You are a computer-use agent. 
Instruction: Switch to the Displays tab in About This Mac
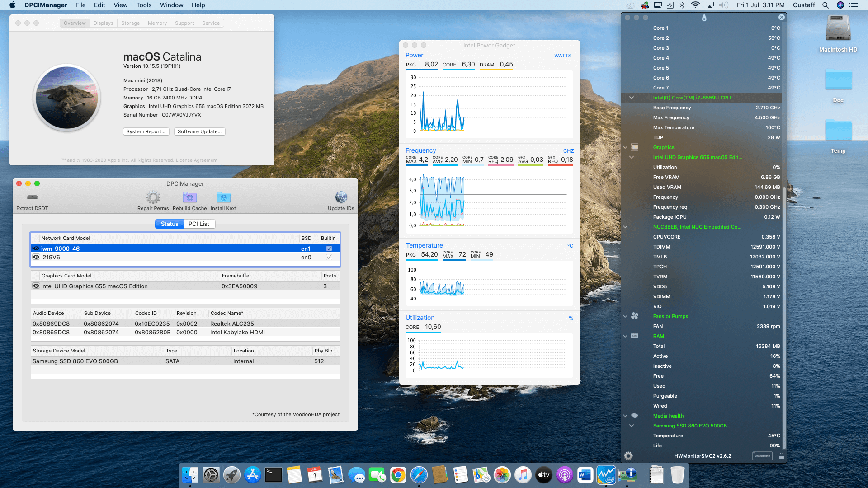tap(104, 23)
